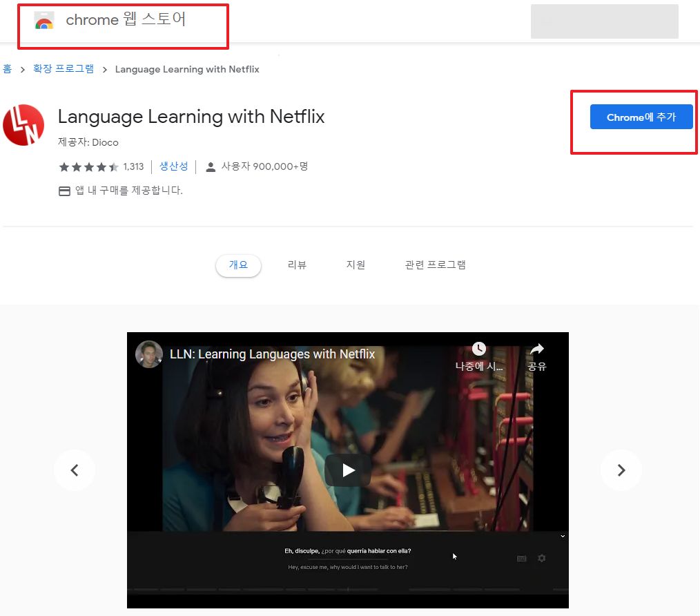Switch to the 리뷰 tab

point(297,265)
